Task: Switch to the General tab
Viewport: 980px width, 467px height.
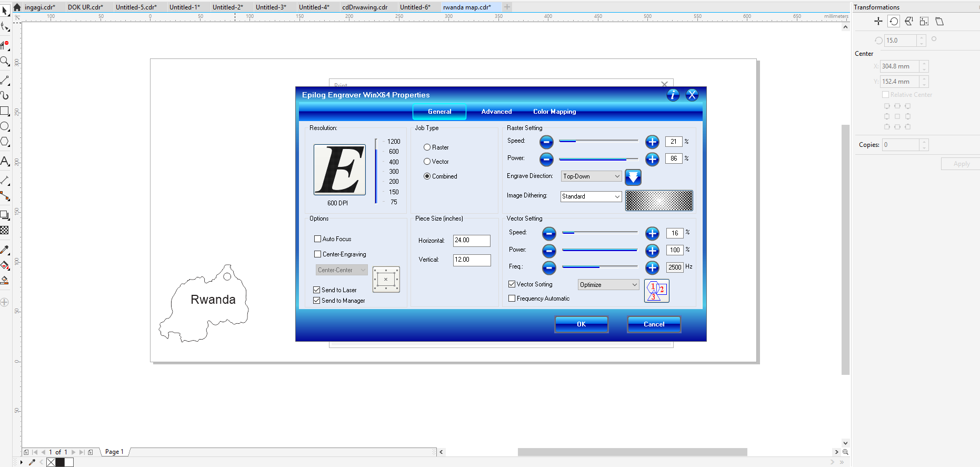Action: pos(439,112)
